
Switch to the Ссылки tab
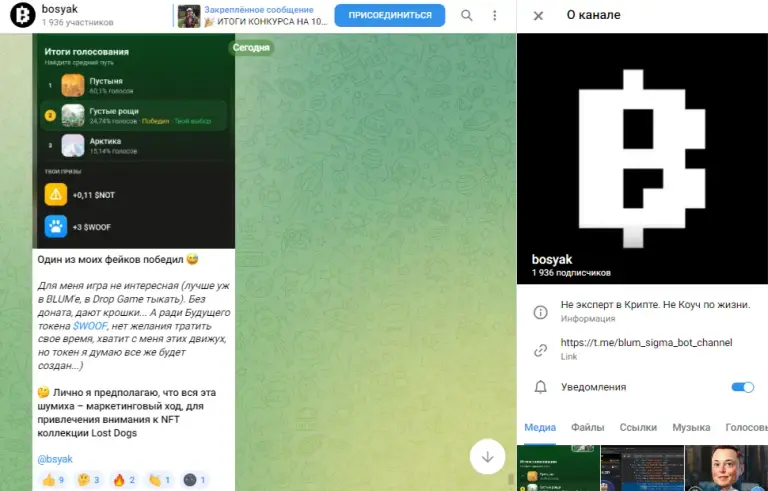point(638,427)
